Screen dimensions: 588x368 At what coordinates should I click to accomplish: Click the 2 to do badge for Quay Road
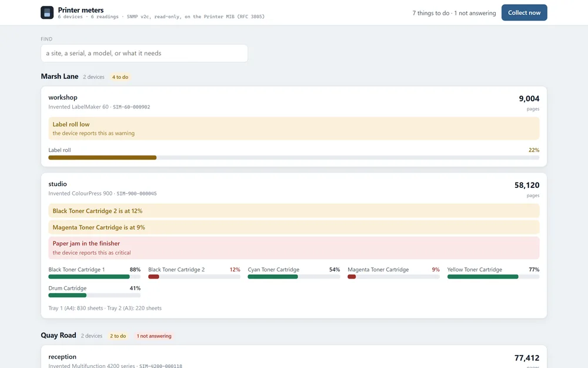click(118, 336)
